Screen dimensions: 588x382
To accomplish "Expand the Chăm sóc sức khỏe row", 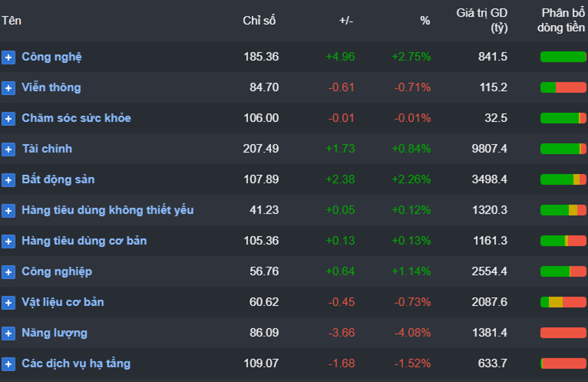I will [x=8, y=118].
